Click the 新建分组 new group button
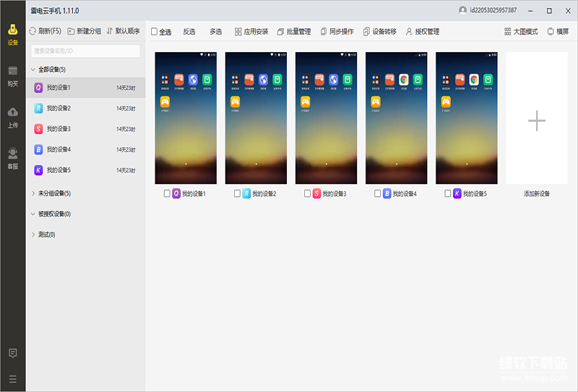The height and width of the screenshot is (392, 578). (x=84, y=32)
